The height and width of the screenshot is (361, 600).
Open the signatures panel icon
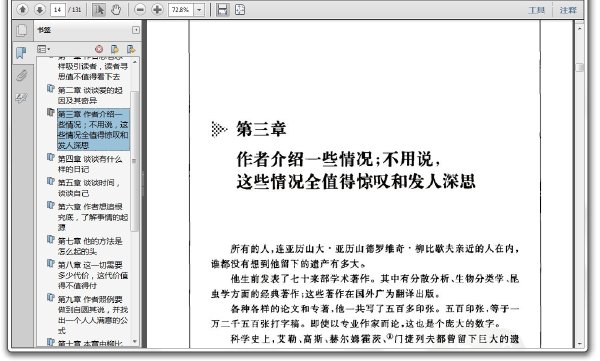pyautogui.click(x=21, y=98)
